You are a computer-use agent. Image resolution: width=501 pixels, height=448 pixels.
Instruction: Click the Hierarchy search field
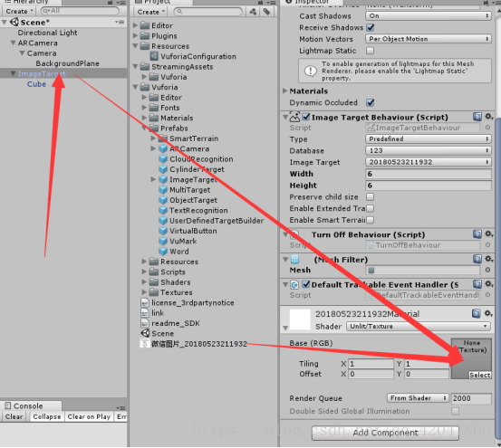[80, 11]
